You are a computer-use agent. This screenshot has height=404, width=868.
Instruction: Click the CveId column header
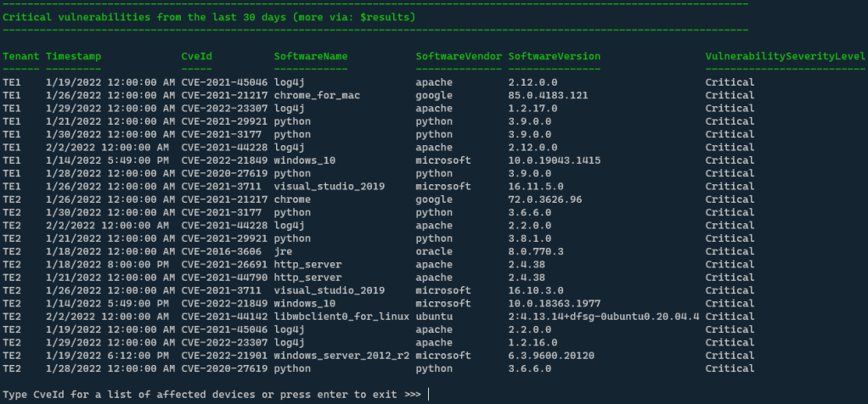coord(196,56)
